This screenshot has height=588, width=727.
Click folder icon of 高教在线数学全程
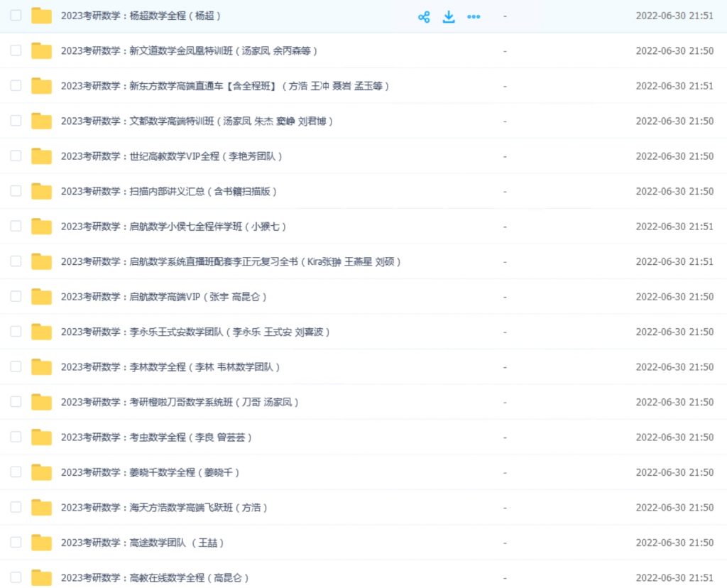[41, 578]
